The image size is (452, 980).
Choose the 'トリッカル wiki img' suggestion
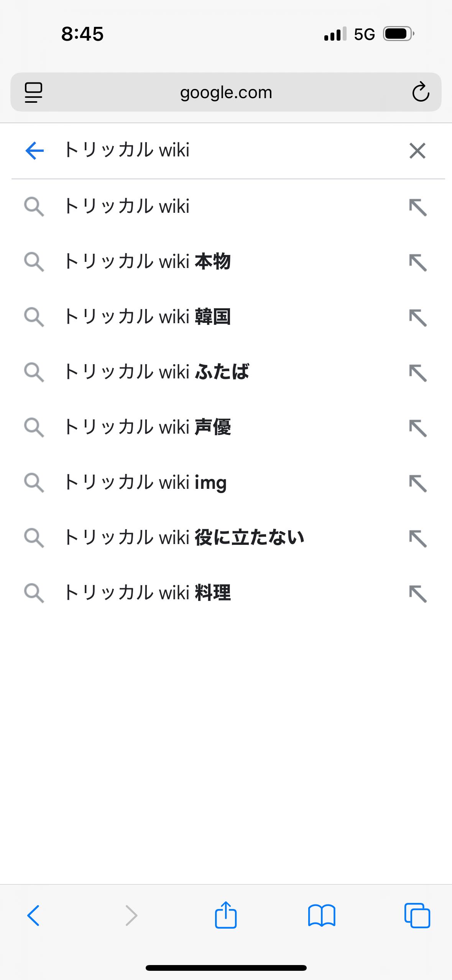[145, 482]
